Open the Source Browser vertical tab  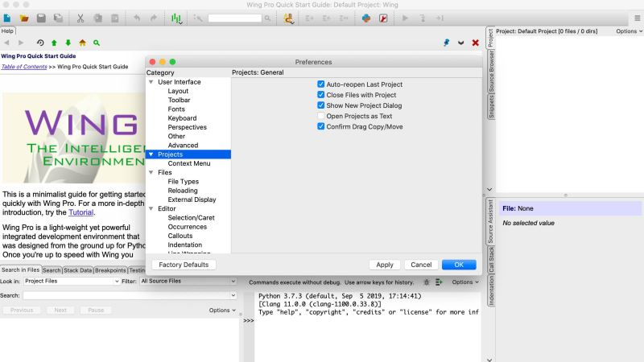[491, 72]
